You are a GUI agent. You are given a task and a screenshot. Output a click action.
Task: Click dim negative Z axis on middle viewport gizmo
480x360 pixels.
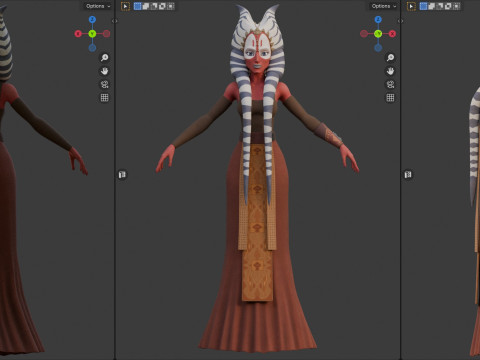tap(378, 48)
